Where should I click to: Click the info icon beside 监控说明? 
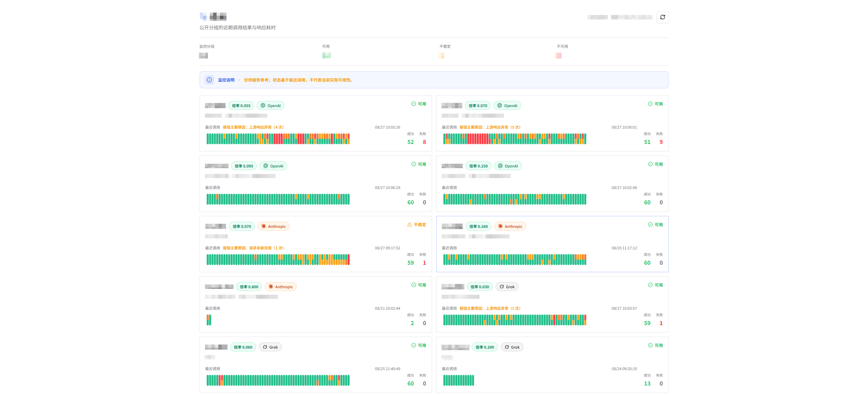click(209, 80)
